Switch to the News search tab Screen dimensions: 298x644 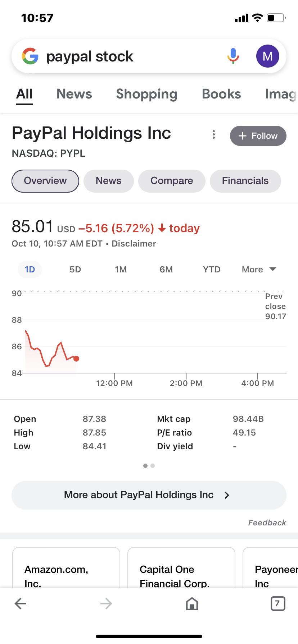74,94
